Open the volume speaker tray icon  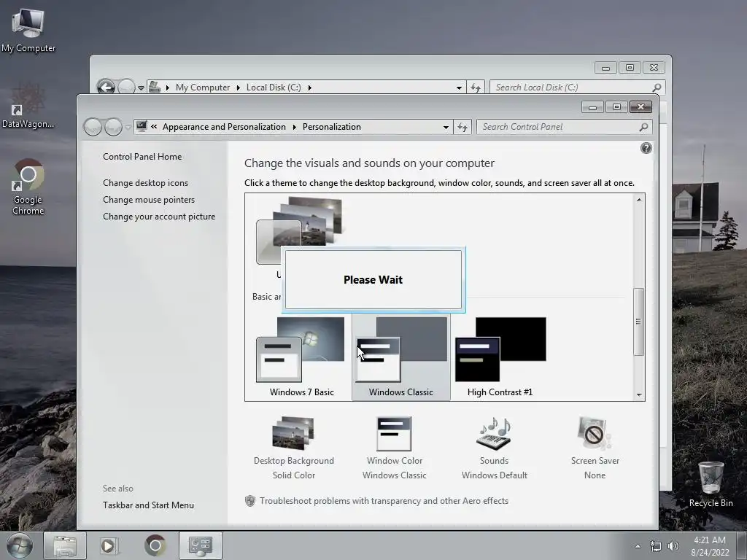click(673, 546)
